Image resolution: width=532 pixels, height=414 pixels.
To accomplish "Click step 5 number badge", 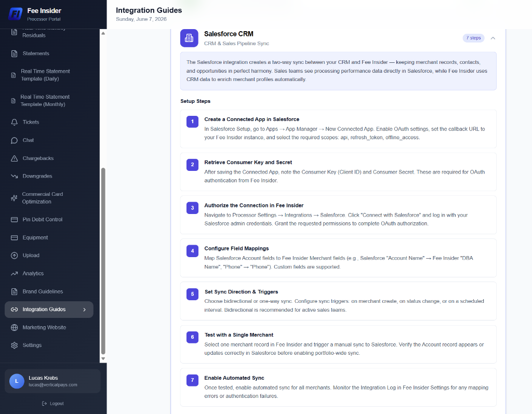I will pos(192,294).
